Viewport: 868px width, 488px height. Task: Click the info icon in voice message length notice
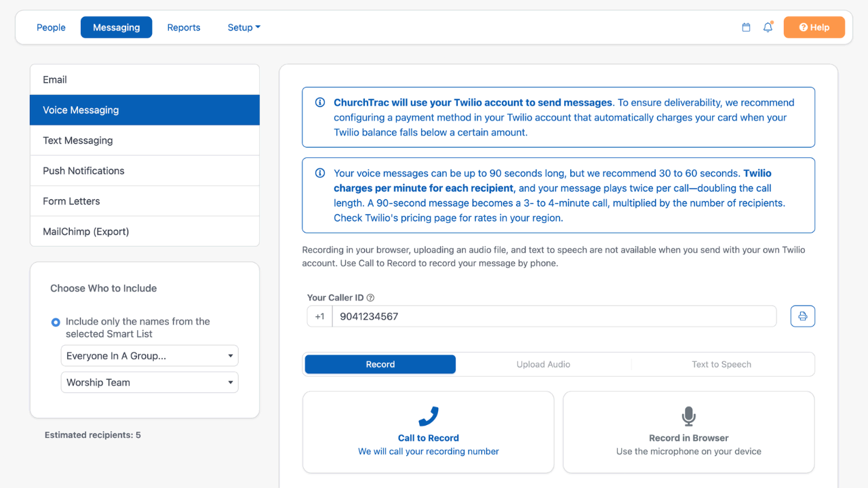(x=320, y=174)
